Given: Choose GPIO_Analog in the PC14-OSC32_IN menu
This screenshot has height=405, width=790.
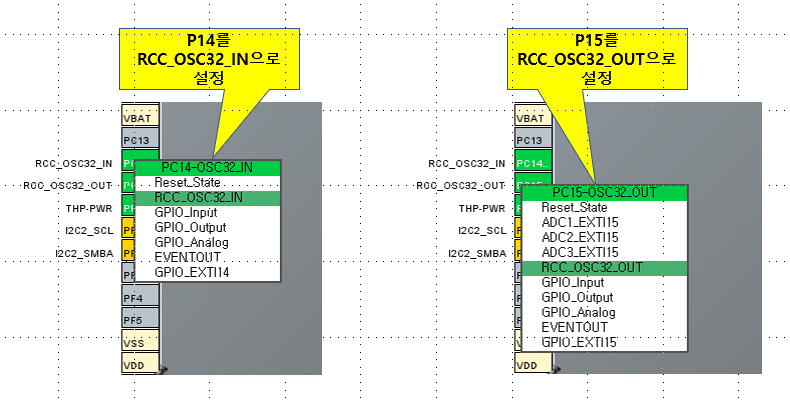Looking at the screenshot, I should (191, 243).
